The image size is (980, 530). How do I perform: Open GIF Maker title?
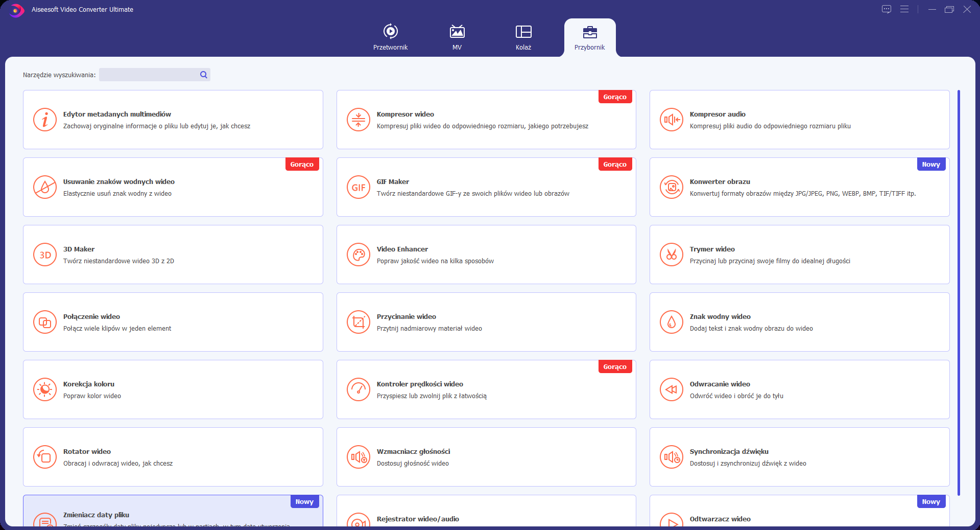(x=393, y=181)
